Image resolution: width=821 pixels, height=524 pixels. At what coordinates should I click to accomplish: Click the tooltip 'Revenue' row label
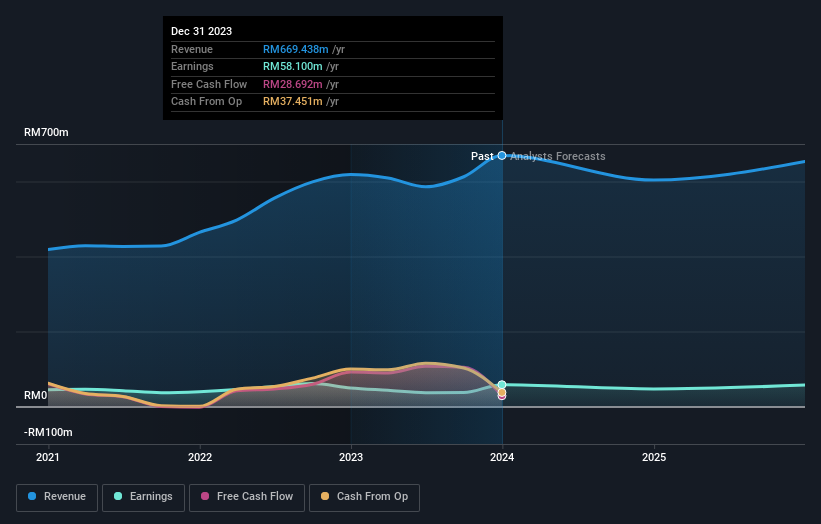(x=192, y=49)
